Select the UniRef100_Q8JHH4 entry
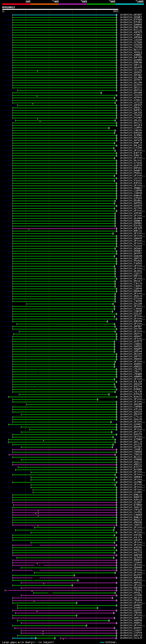 tap(131, 218)
